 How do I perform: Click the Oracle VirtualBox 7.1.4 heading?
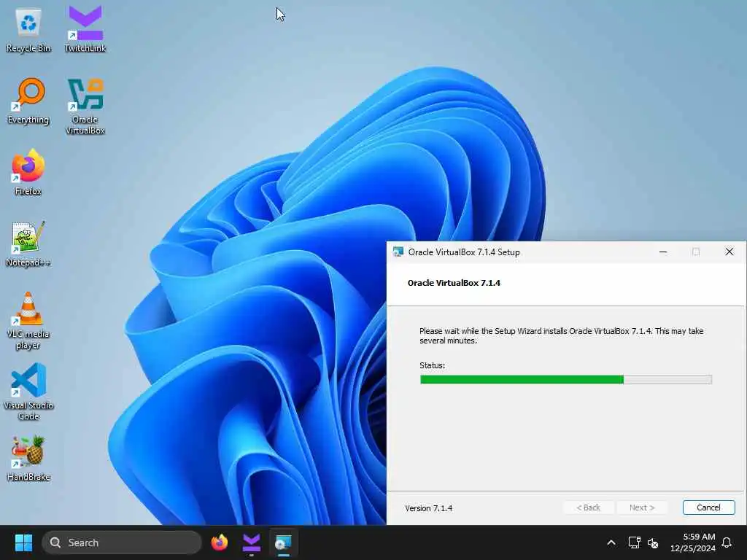click(x=454, y=283)
